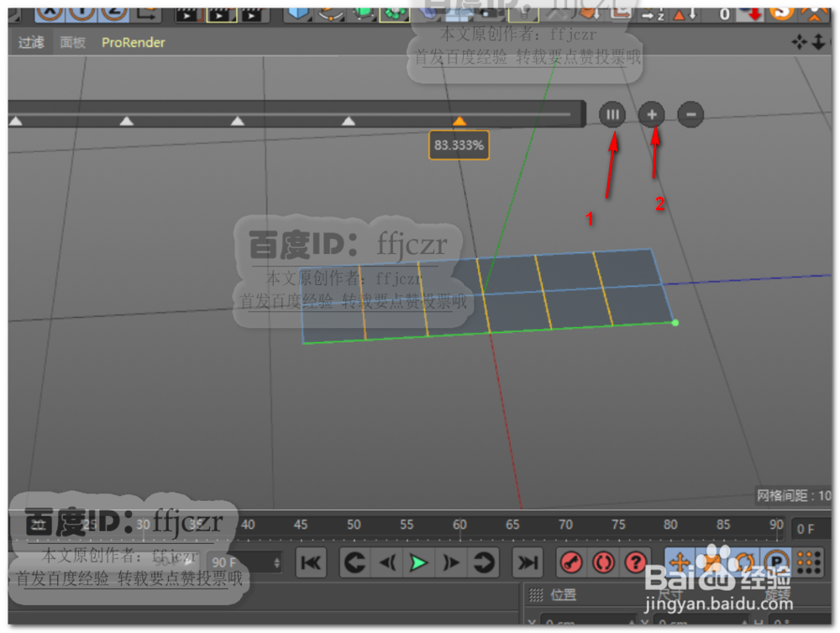Toggle red autokeying icon
The image size is (840, 633).
604,562
